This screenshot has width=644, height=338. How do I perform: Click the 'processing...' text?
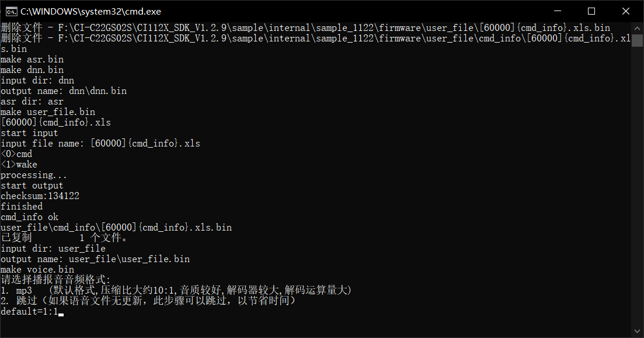(x=34, y=175)
